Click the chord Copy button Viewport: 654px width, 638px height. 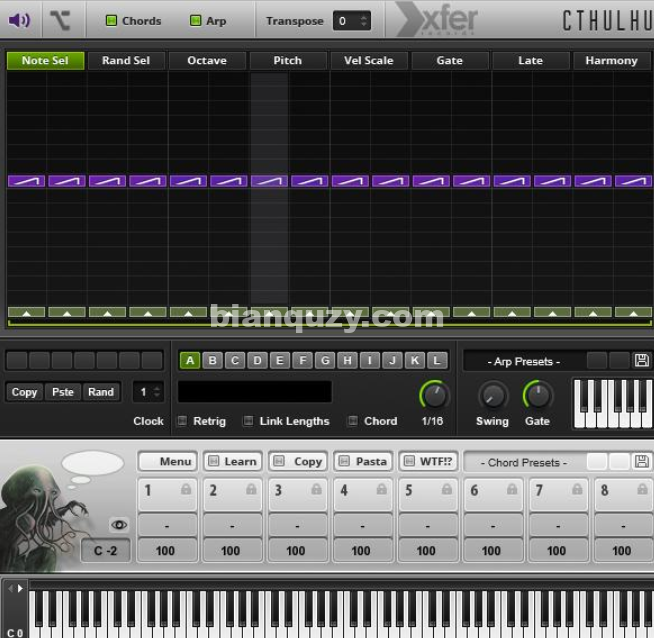(x=298, y=461)
